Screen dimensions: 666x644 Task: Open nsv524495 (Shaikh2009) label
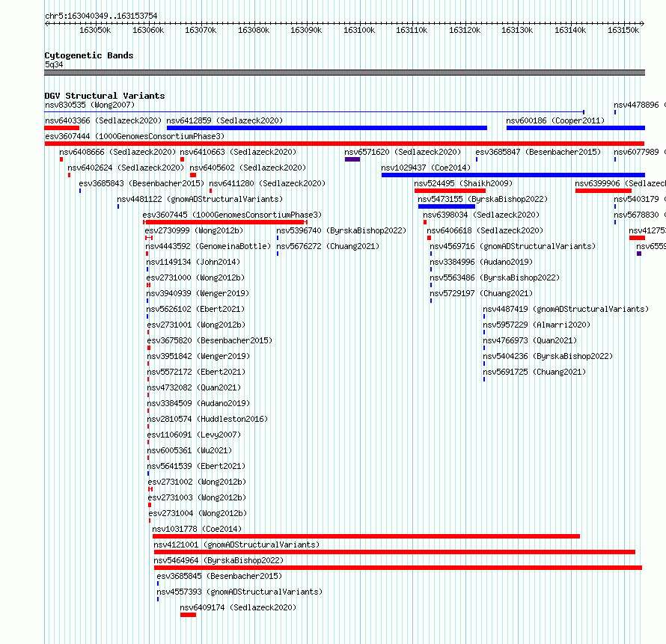(x=463, y=183)
